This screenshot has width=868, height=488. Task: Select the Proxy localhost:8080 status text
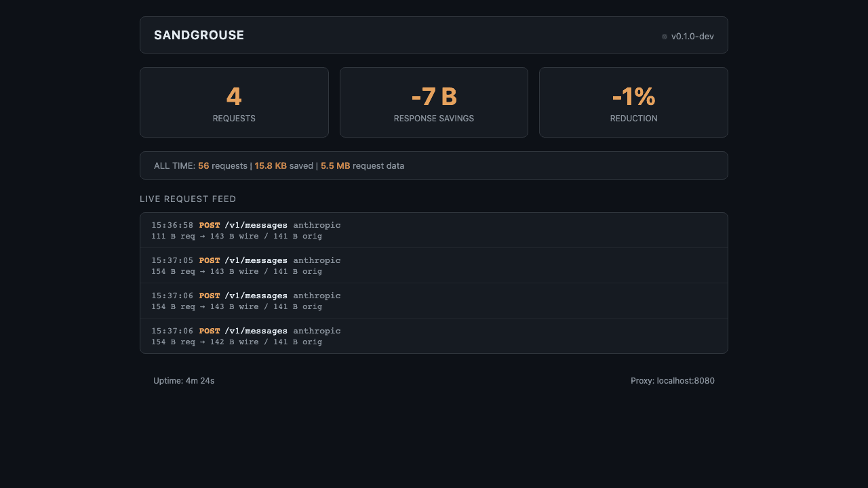[673, 380]
